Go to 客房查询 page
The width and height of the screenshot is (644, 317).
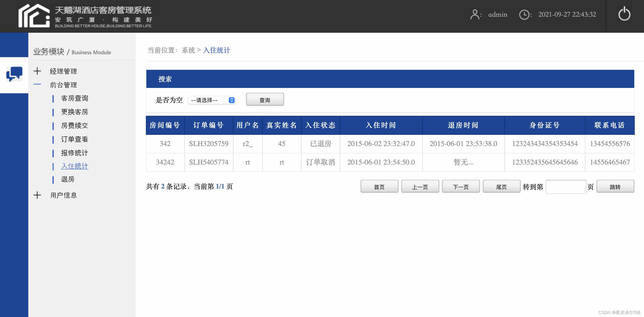coord(74,98)
